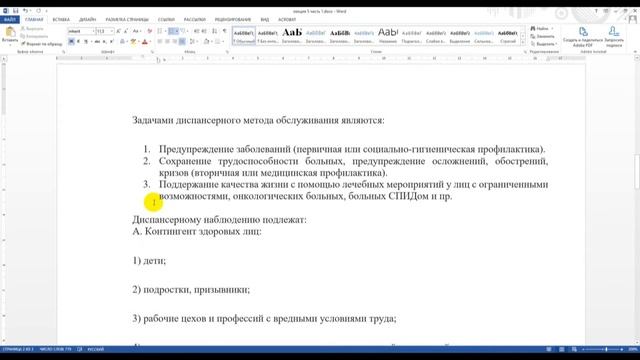
Task: Switch to the РЕЦЕНЗИРОВАНИЕ (Review) tab
Action: tap(233, 20)
